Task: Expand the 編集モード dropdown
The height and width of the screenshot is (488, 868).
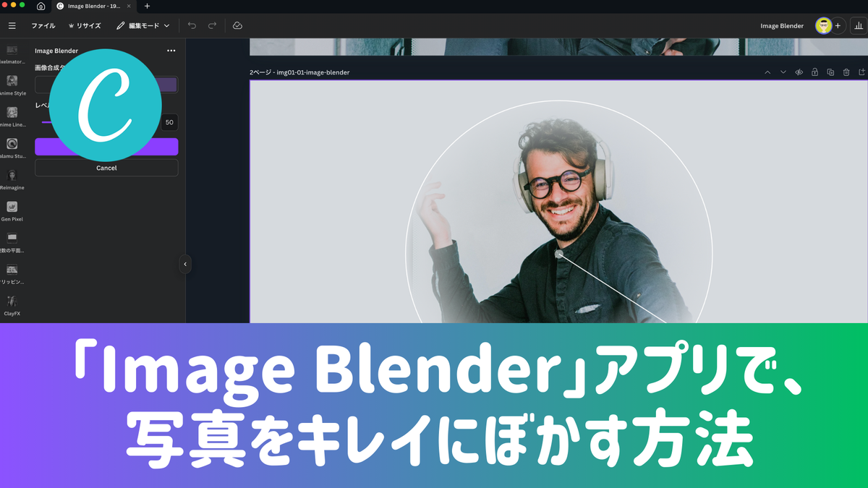Action: (x=143, y=25)
